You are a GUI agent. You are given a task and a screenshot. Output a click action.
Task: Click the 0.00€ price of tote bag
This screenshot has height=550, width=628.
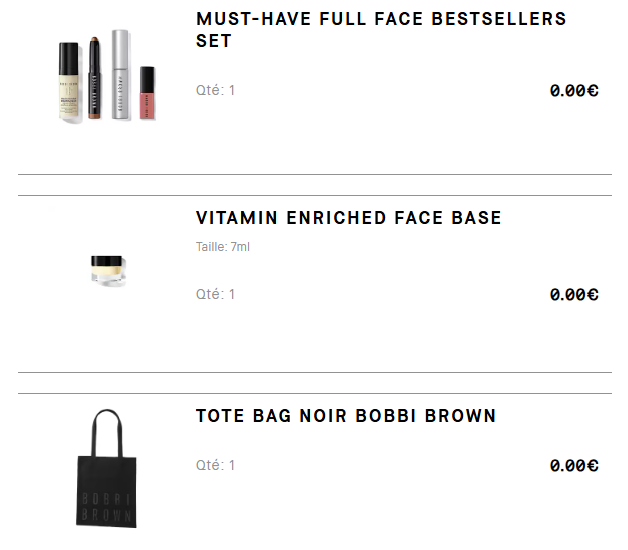[x=574, y=465]
